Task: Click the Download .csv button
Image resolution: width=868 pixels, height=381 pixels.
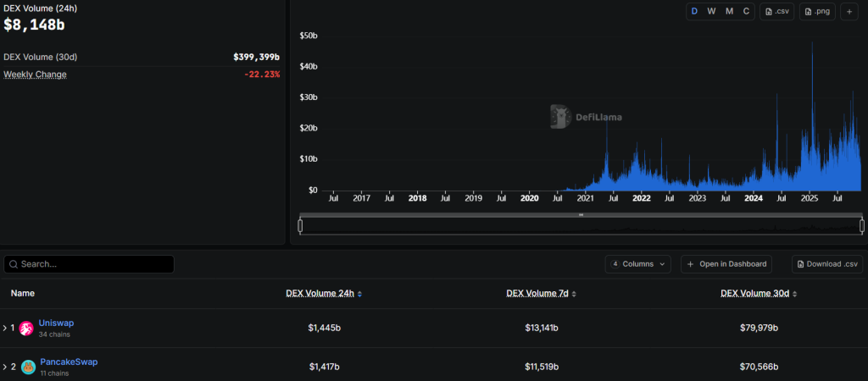Action: (827, 264)
